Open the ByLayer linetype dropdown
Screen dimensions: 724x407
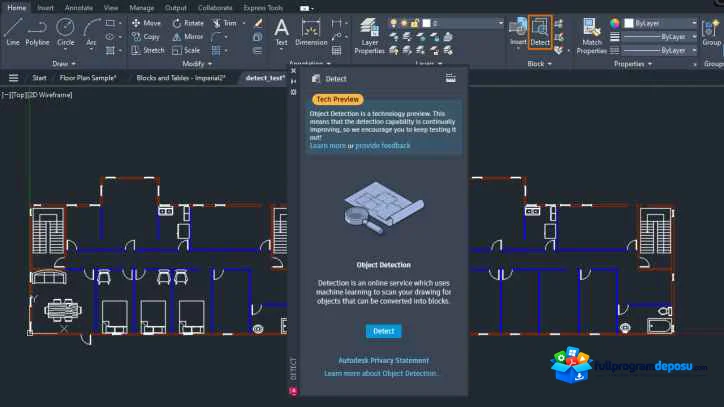pyautogui.click(x=660, y=50)
